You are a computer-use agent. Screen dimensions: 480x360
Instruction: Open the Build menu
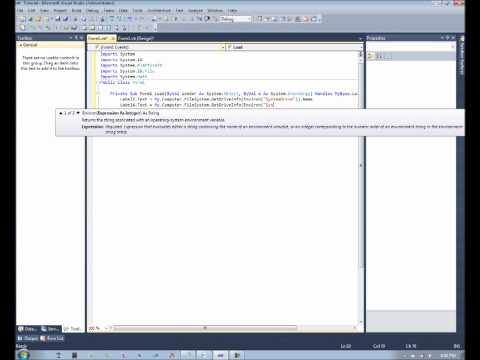pos(77,11)
